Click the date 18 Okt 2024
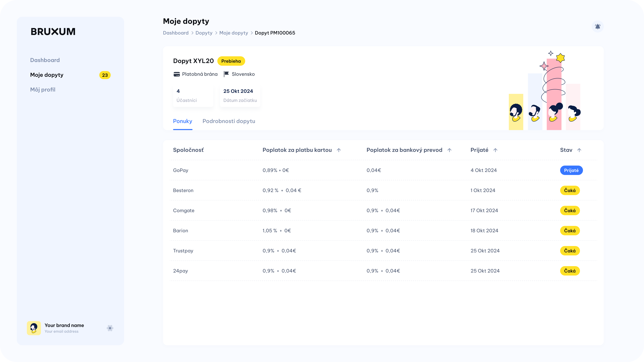The height and width of the screenshot is (362, 644). click(484, 231)
